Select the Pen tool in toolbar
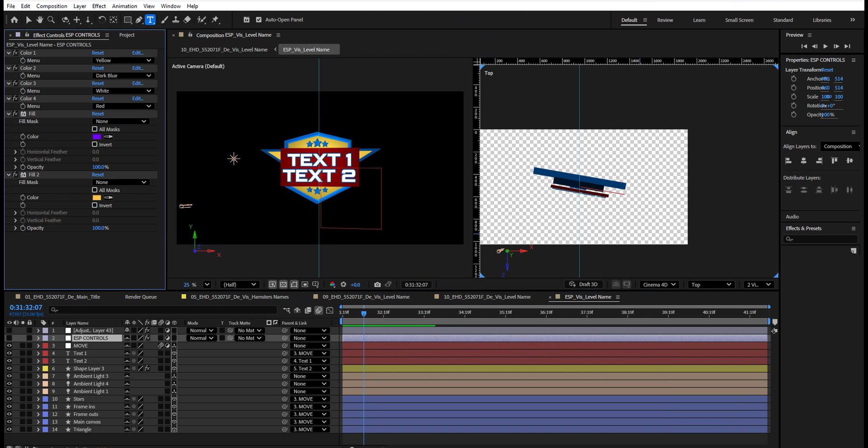 pyautogui.click(x=139, y=20)
